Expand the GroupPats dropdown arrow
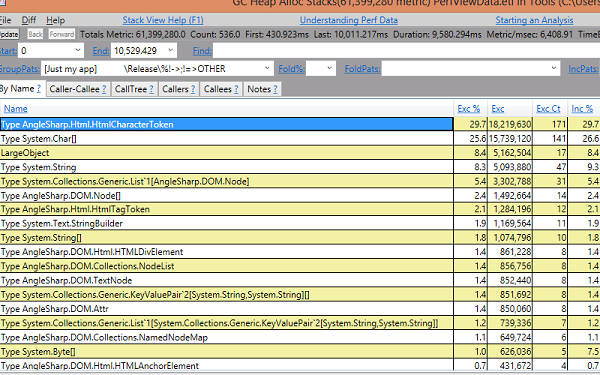The height and width of the screenshot is (375, 600). click(x=267, y=68)
